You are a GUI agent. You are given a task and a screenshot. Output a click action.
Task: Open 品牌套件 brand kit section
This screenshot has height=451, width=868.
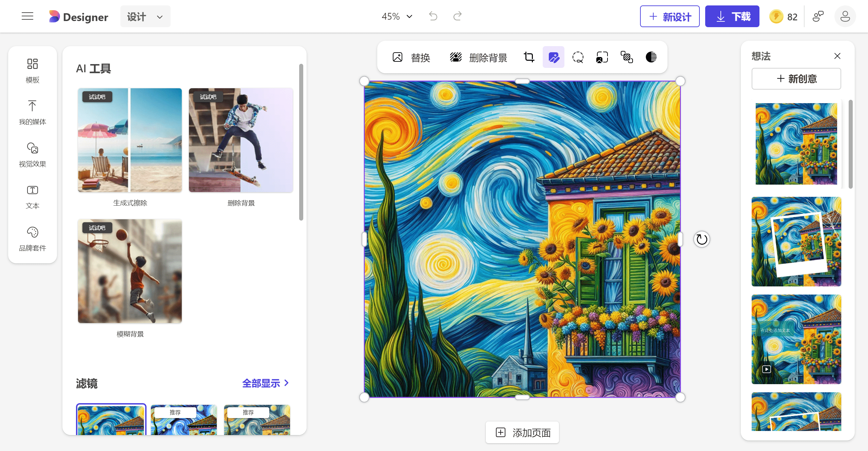point(33,239)
